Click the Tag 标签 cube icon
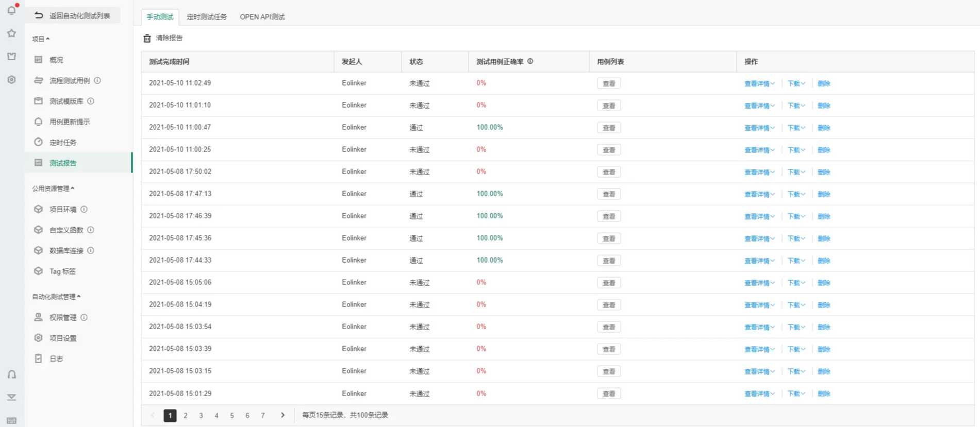980x427 pixels. tap(38, 271)
